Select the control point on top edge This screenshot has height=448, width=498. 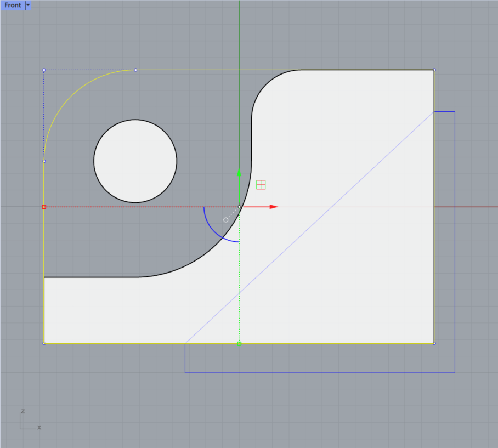135,70
